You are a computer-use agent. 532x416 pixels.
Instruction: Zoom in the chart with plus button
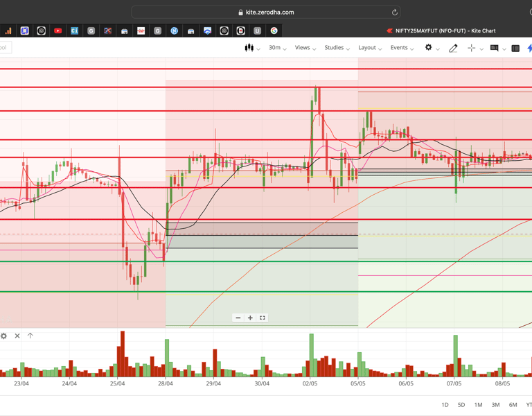pos(250,318)
